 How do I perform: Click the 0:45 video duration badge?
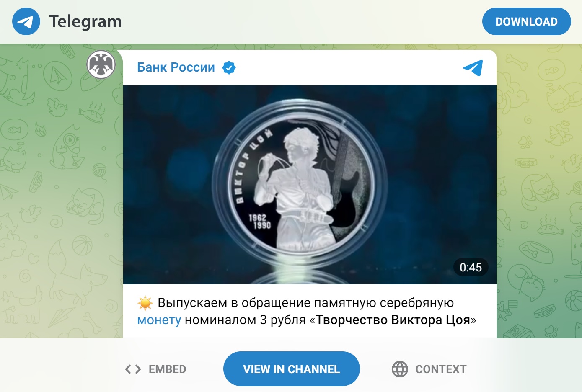coord(471,267)
